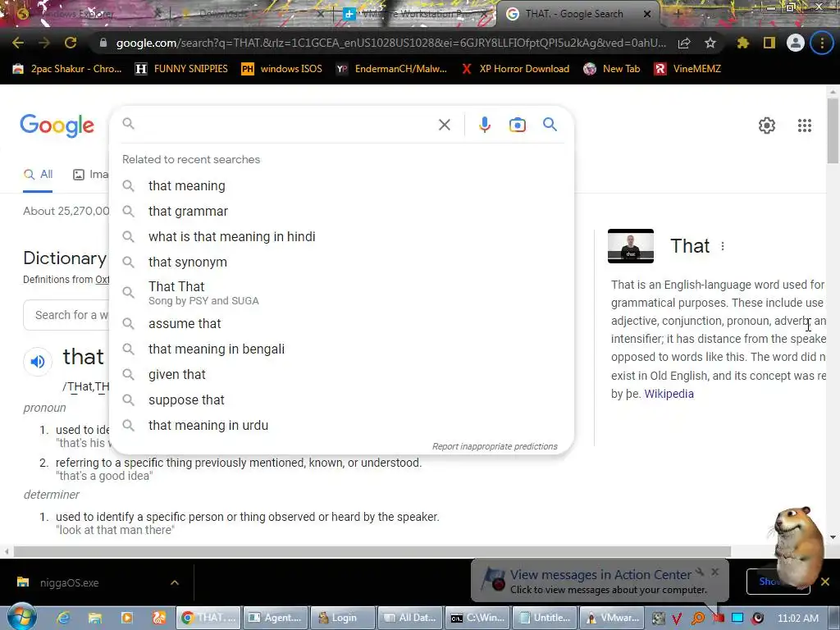Close the downloads bar

(x=825, y=582)
